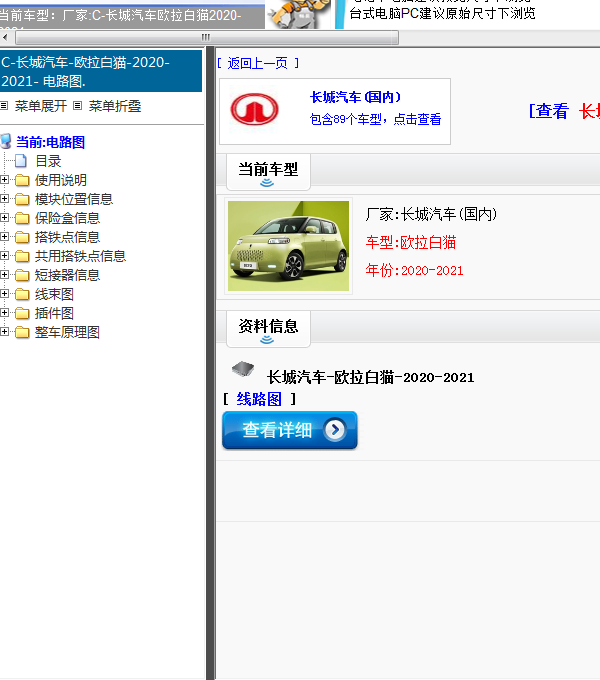Expand the 搭铁点信息 tree node
Screen dimensions: 600x680
4,237
